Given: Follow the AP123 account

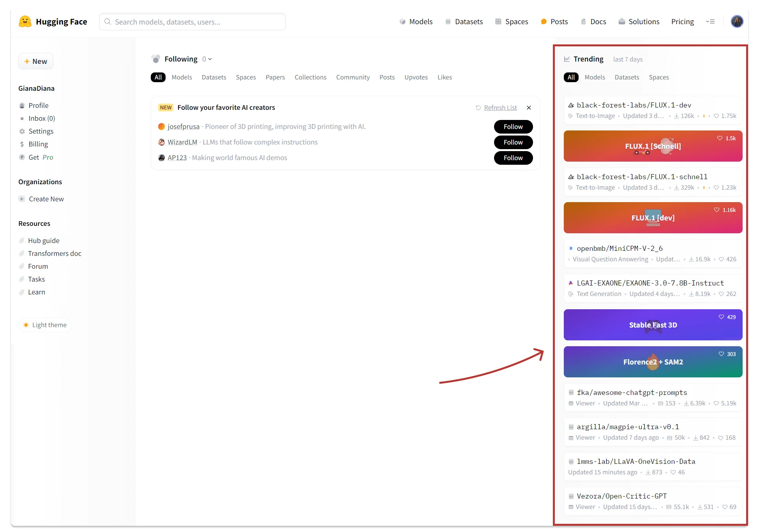Looking at the screenshot, I should (x=513, y=158).
